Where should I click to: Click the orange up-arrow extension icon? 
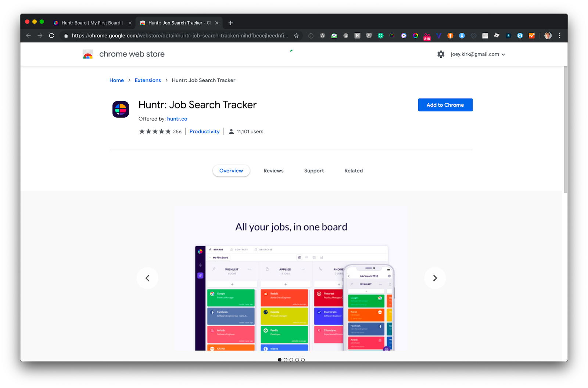(x=450, y=36)
